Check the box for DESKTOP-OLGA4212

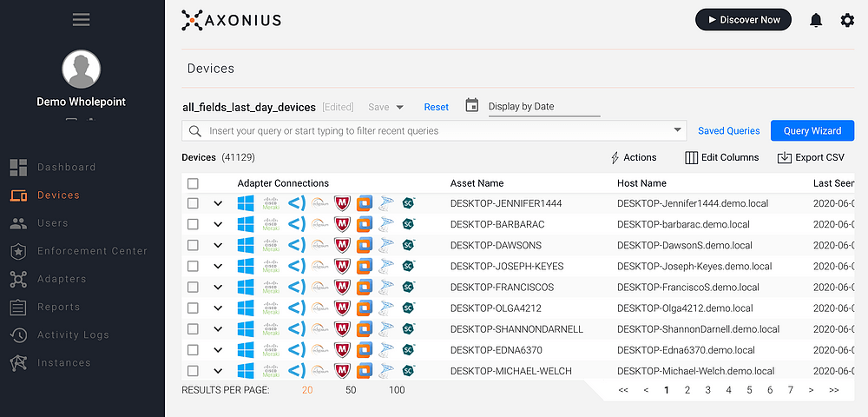[x=193, y=308]
